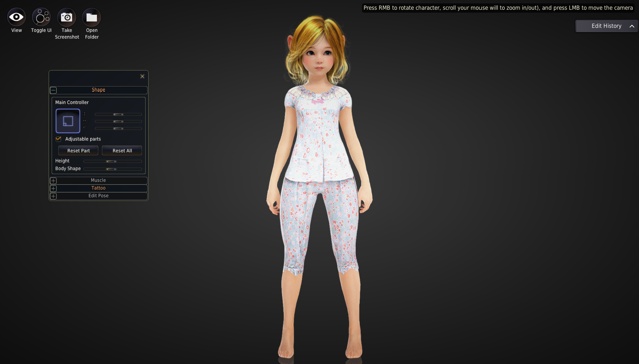Expand the Edit Pose section
639x364 pixels.
53,196
